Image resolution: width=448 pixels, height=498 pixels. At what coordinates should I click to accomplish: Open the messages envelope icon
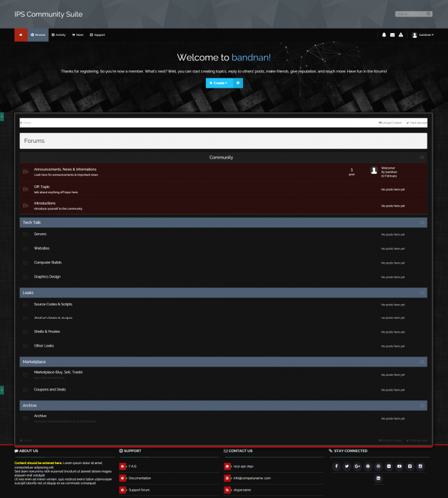pyautogui.click(x=392, y=35)
